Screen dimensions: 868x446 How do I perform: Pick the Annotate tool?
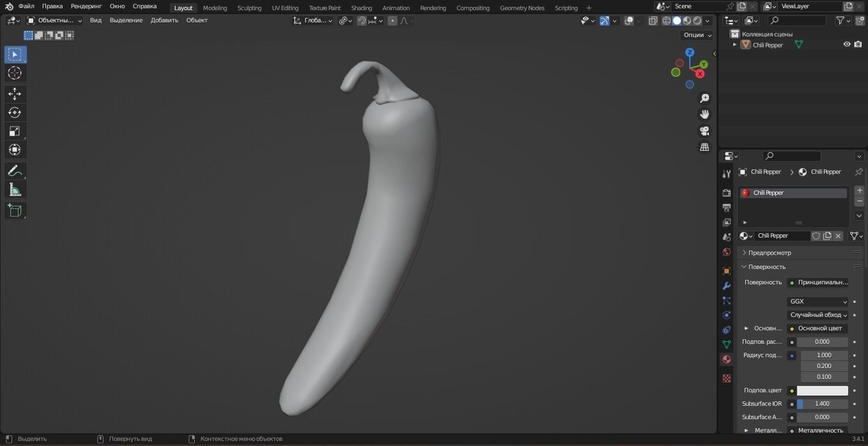click(x=15, y=171)
